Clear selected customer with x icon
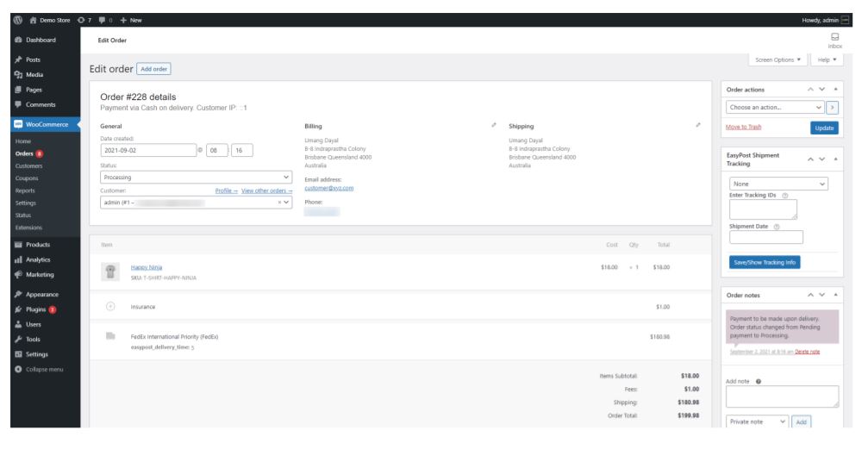 (279, 203)
